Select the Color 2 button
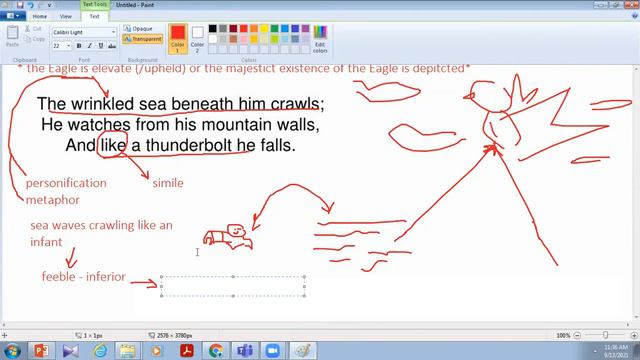Viewport: 640px width, 360px height. click(x=197, y=39)
